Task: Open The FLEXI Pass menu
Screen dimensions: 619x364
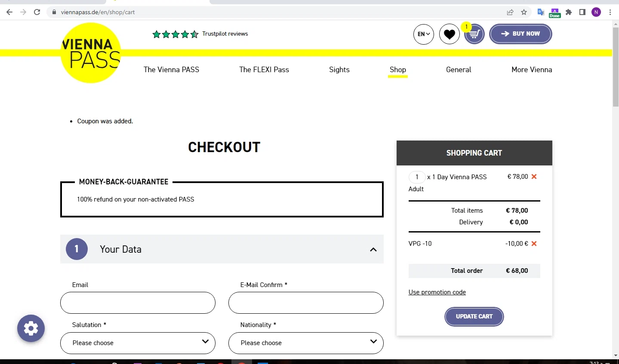Action: point(264,70)
